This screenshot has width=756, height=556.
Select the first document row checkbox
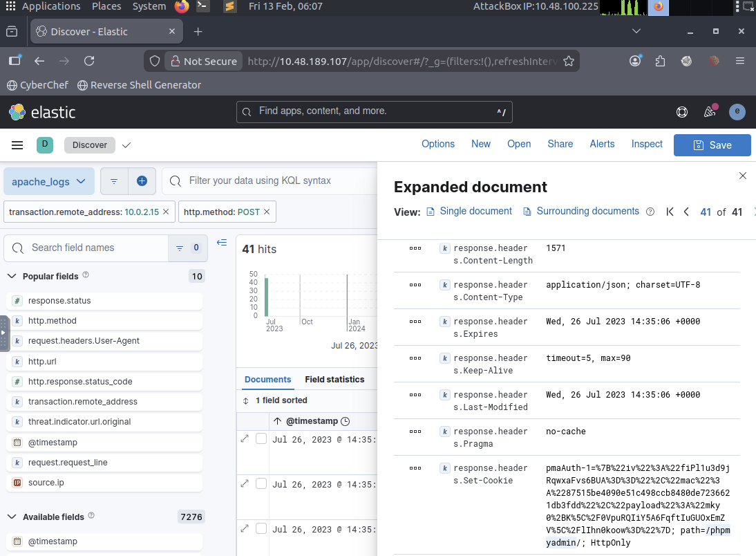261,438
